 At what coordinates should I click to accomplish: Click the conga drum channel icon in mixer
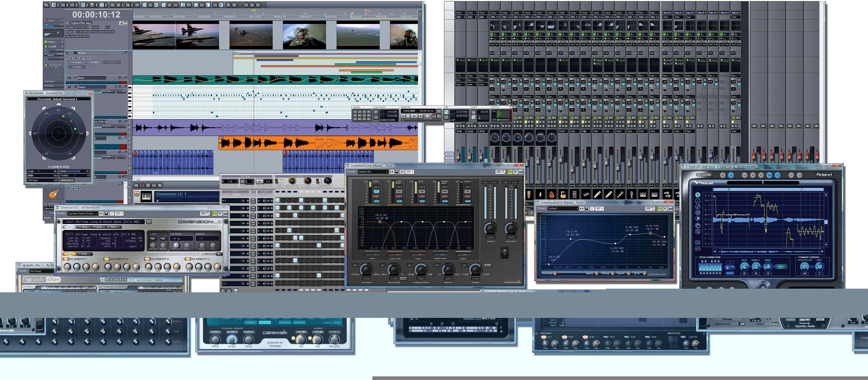(529, 194)
